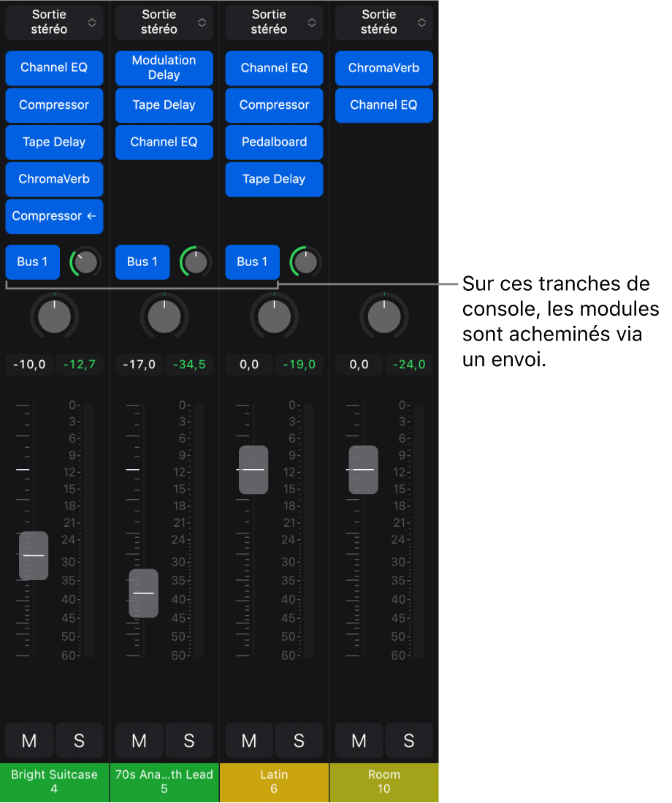Open the Pedalboard plugin on the Latin channel
This screenshot has height=803, width=672.
pos(274,142)
